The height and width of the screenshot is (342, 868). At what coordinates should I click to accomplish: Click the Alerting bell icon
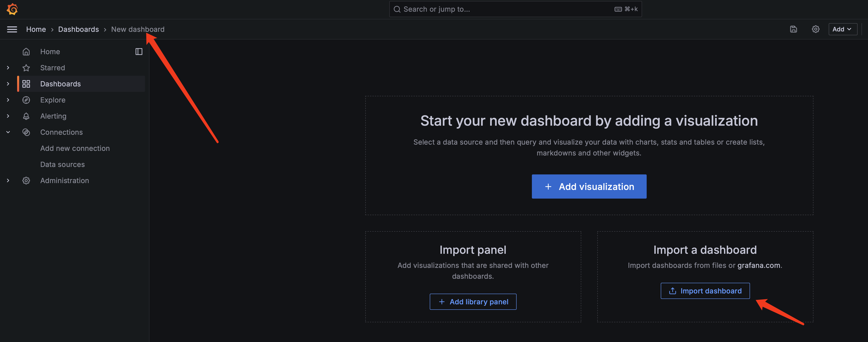click(26, 116)
